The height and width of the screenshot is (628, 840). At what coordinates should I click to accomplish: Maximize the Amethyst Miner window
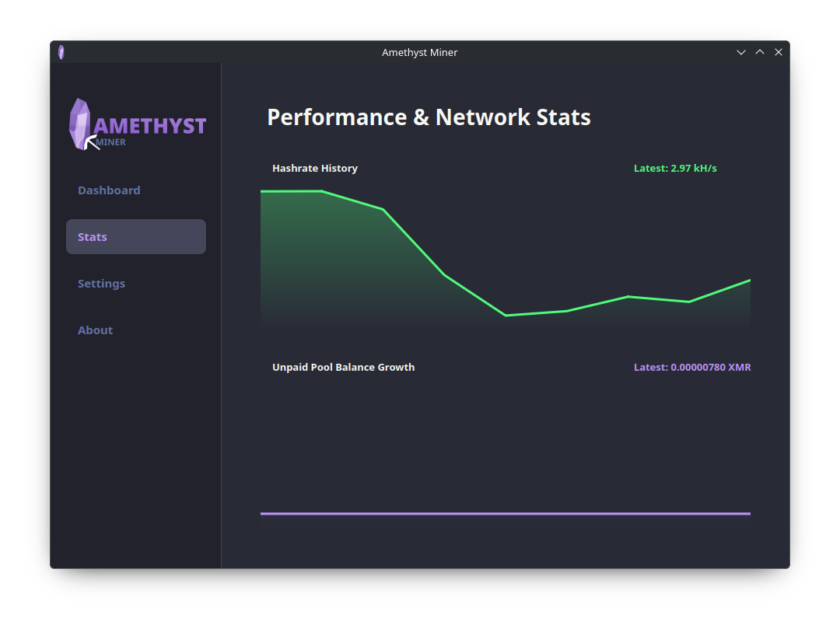760,53
